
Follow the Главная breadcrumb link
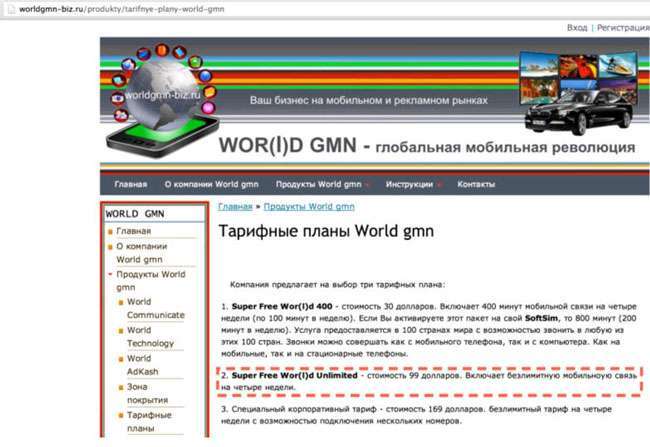(x=235, y=206)
